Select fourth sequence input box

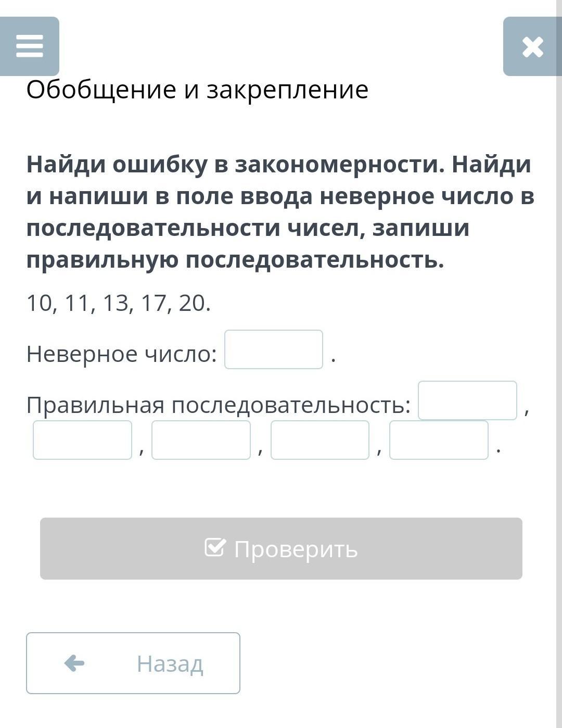click(x=320, y=440)
